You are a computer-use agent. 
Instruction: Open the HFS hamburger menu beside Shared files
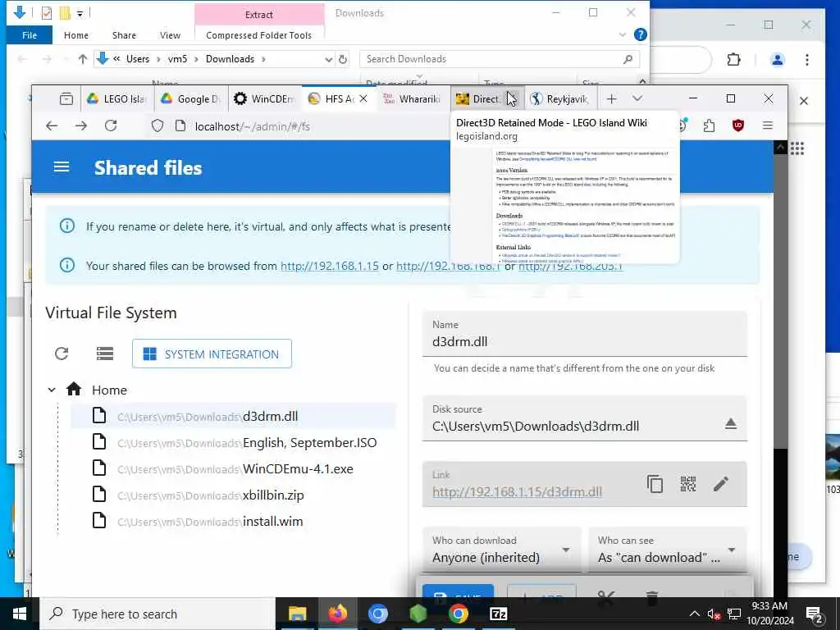(62, 167)
